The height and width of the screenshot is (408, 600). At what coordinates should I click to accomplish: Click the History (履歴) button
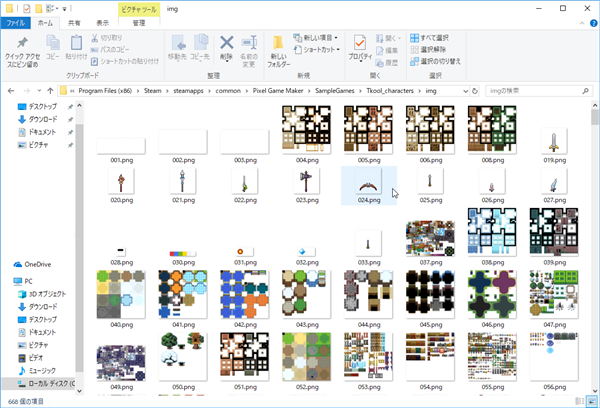pos(386,62)
